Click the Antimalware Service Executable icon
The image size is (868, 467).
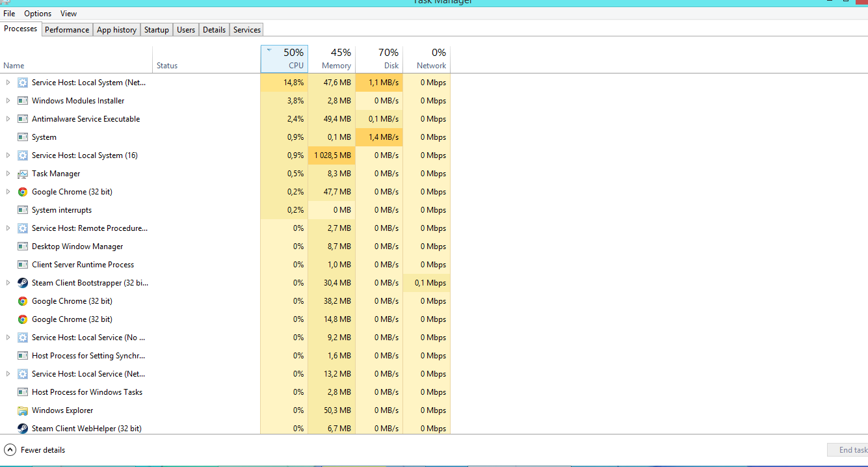coord(23,119)
